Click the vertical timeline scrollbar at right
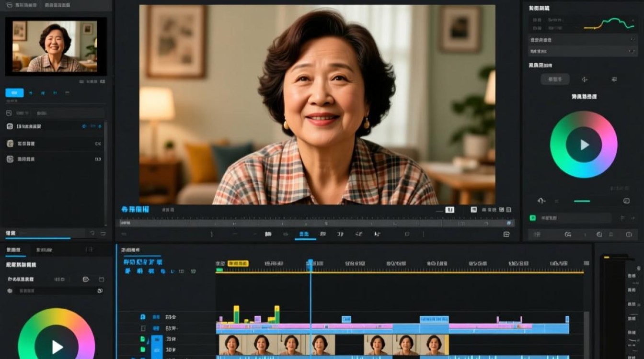The width and height of the screenshot is (644, 359). click(x=586, y=334)
